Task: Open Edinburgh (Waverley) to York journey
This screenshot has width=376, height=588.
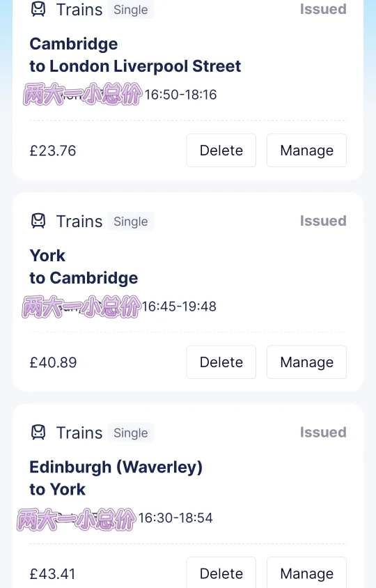Action: click(x=116, y=479)
